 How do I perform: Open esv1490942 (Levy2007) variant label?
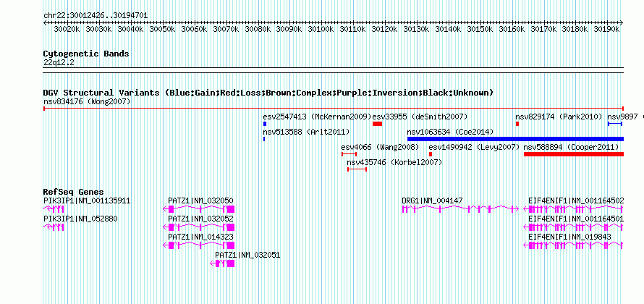[x=475, y=147]
